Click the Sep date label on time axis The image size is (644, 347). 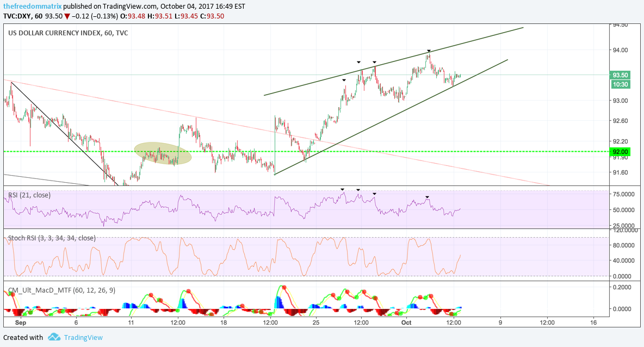pyautogui.click(x=21, y=323)
